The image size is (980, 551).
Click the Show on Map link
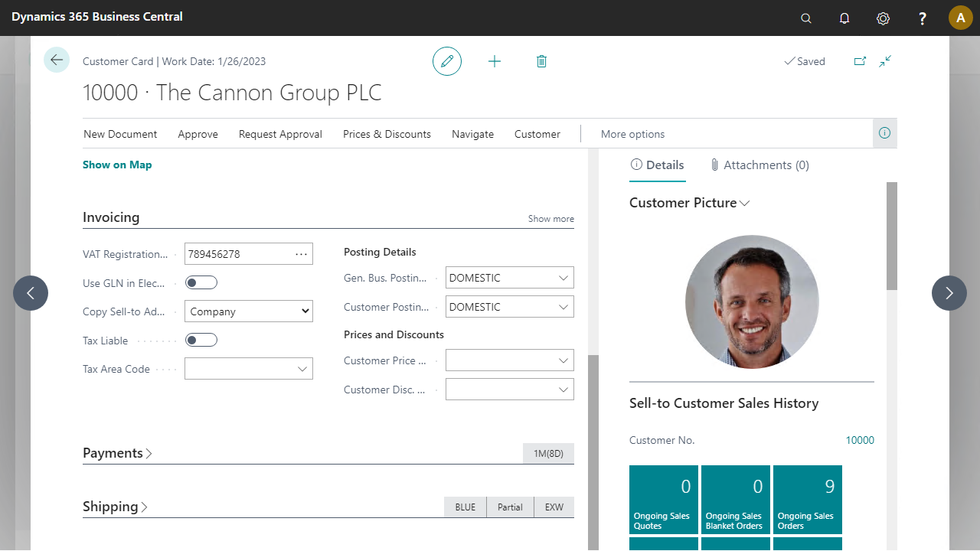pos(117,165)
